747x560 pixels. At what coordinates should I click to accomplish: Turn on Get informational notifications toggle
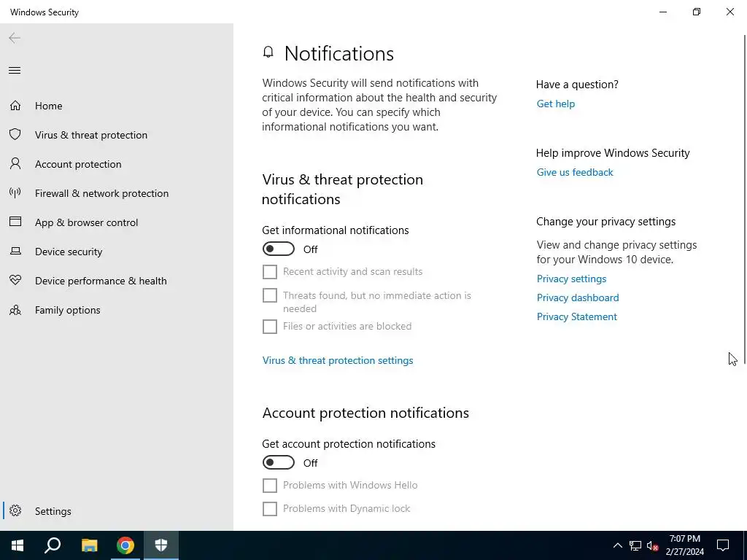[279, 249]
